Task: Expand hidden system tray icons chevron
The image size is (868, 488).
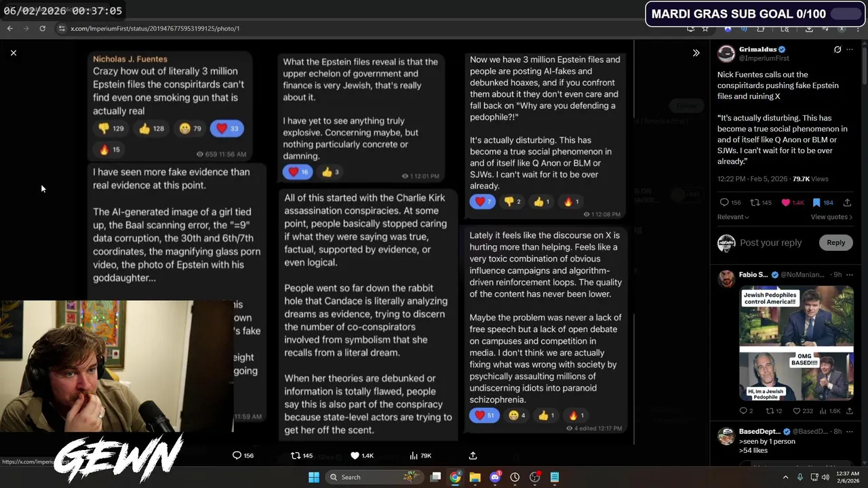Action: click(x=785, y=477)
